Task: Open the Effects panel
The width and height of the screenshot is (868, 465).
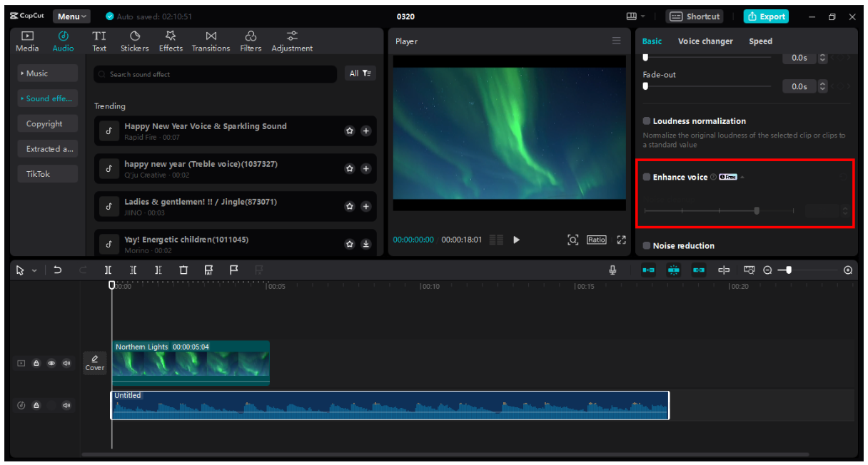Action: [x=171, y=41]
